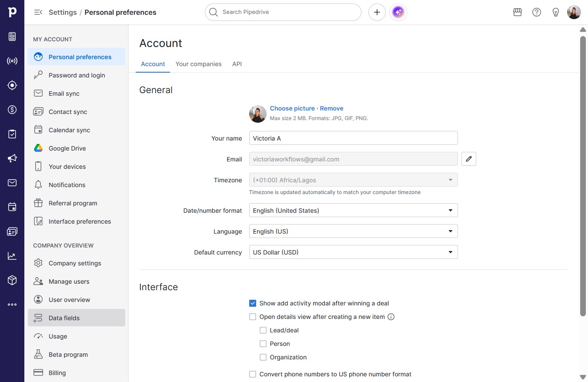Open the user avatar menu in header

click(574, 12)
